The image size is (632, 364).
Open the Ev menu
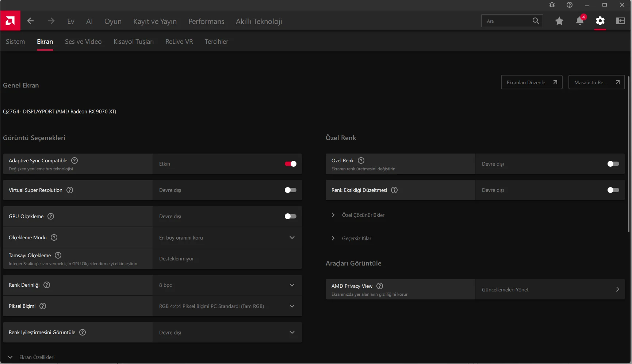(71, 22)
